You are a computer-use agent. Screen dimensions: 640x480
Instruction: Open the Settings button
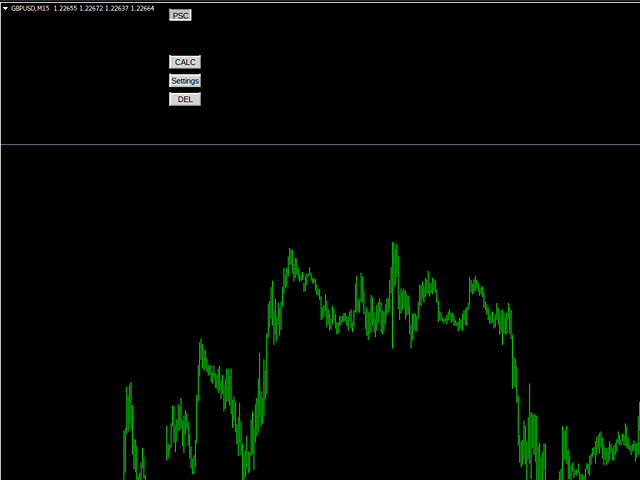[x=185, y=81]
